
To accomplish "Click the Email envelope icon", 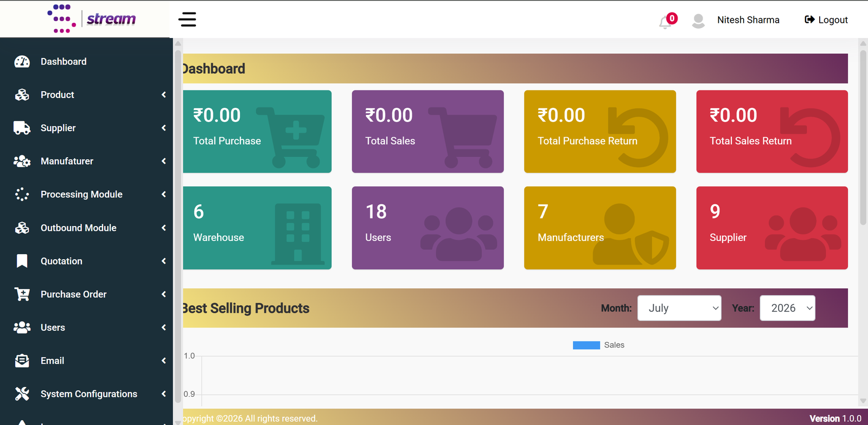I will (x=22, y=360).
